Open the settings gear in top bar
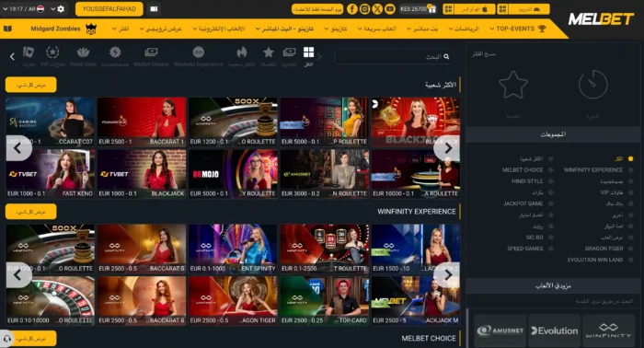The height and width of the screenshot is (348, 644). pos(61,8)
